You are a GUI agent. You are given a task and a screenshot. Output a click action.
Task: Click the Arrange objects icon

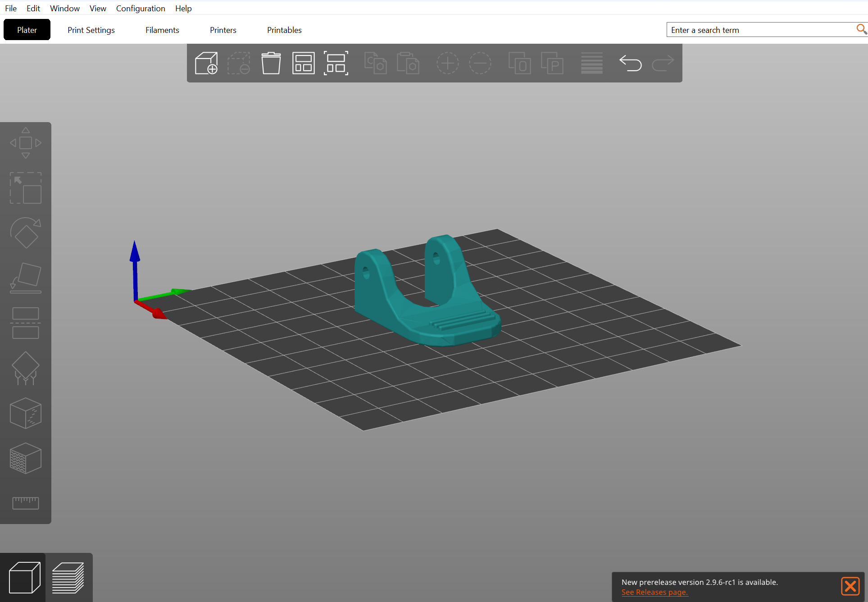(304, 63)
